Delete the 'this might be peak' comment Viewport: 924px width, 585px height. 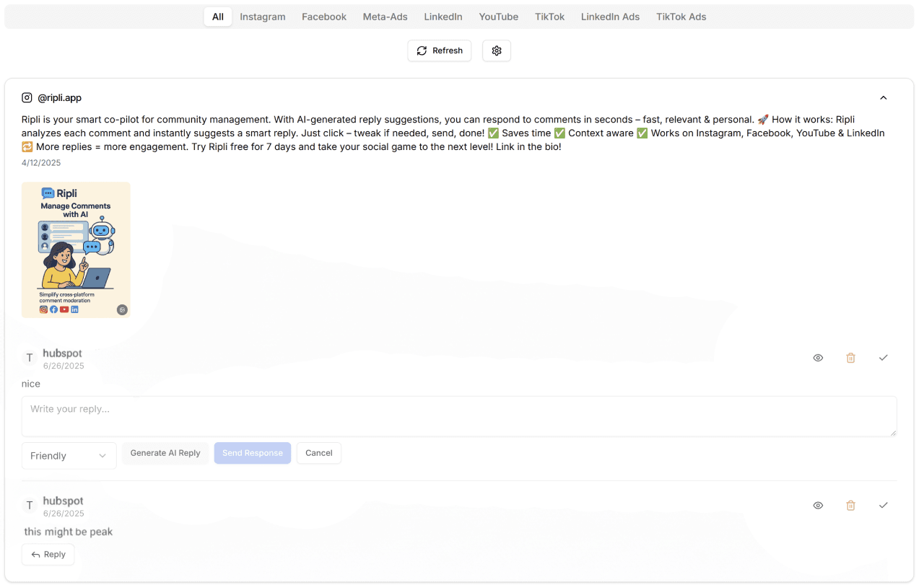850,505
